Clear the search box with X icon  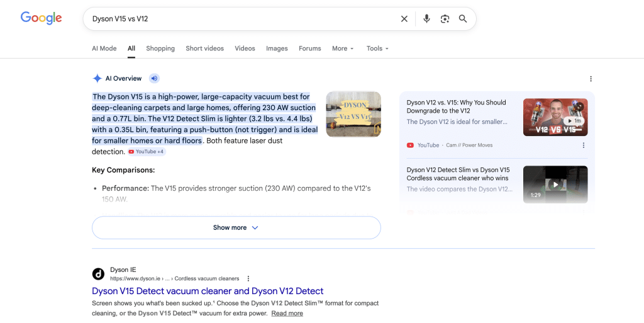pyautogui.click(x=404, y=19)
